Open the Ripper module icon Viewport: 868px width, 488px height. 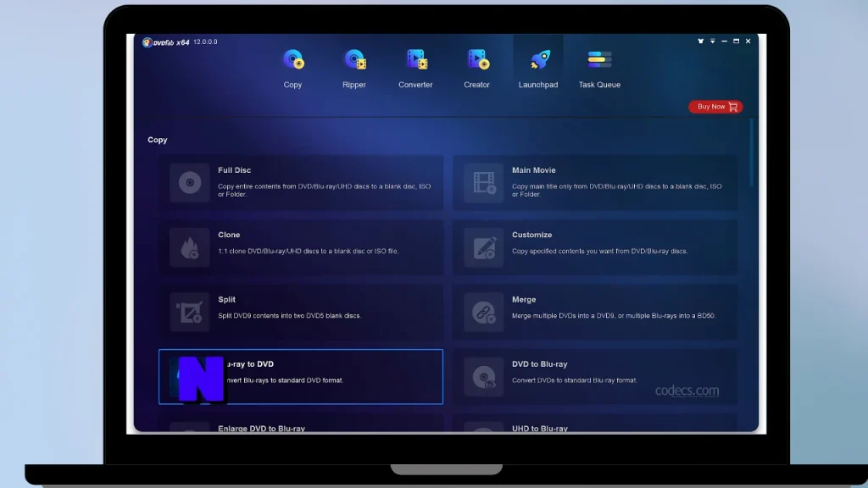[x=354, y=59]
